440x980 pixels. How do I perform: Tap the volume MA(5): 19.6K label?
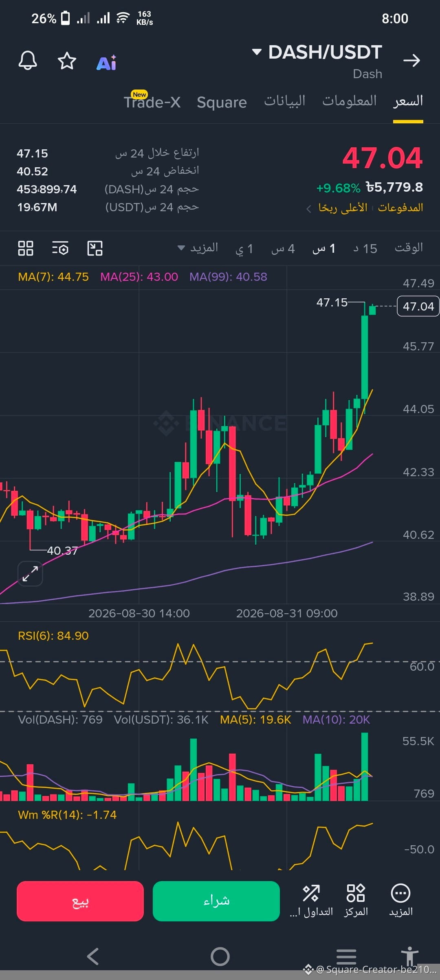pyautogui.click(x=255, y=720)
